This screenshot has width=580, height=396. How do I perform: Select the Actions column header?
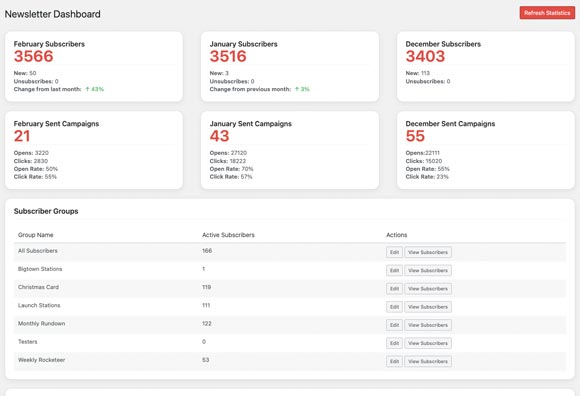point(397,235)
